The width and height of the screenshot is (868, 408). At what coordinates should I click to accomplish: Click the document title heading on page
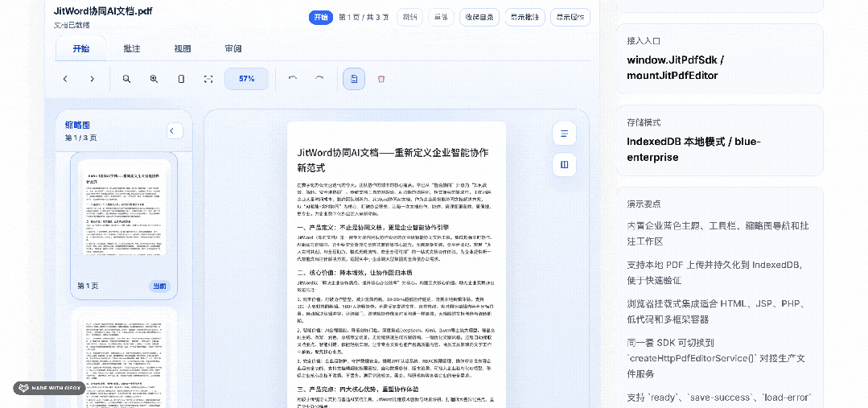coord(393,160)
